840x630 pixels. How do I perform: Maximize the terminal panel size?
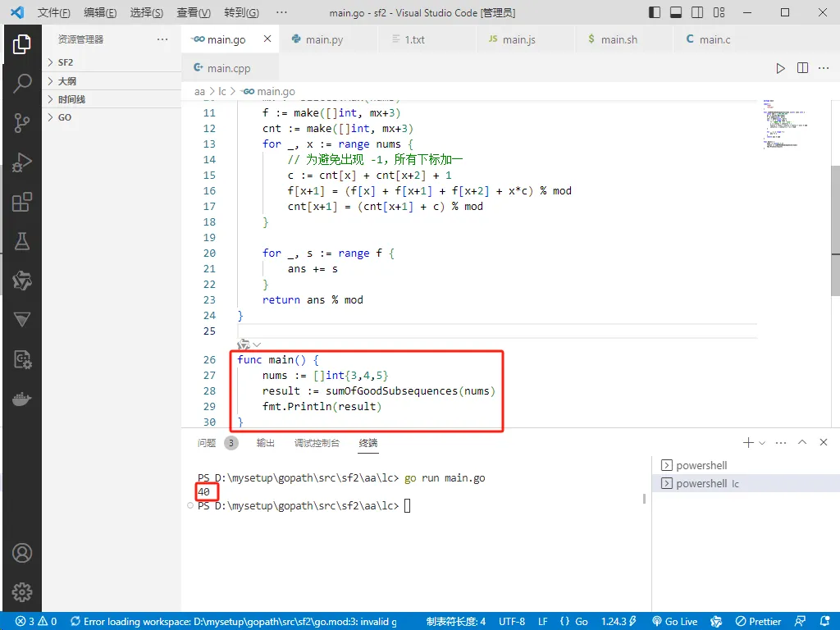[802, 442]
